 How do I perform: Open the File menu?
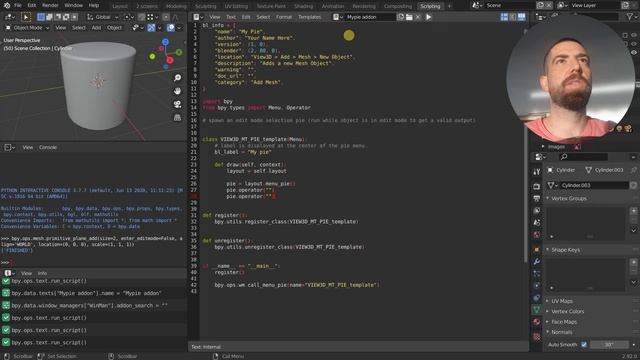tap(18, 5)
